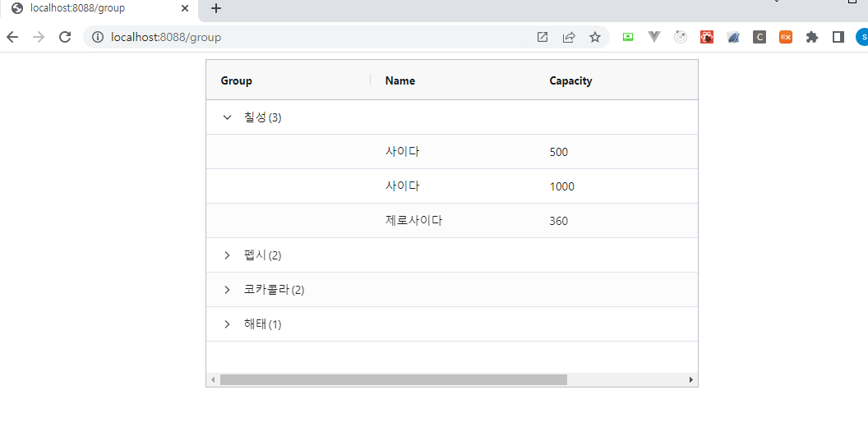Share this page icon
Viewport: 868px width, 422px height.
569,37
